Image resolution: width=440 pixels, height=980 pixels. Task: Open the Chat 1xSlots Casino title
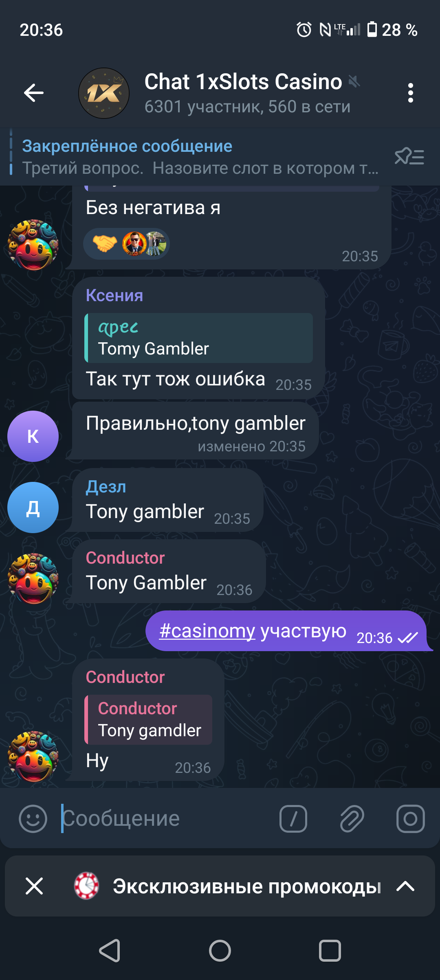click(243, 81)
